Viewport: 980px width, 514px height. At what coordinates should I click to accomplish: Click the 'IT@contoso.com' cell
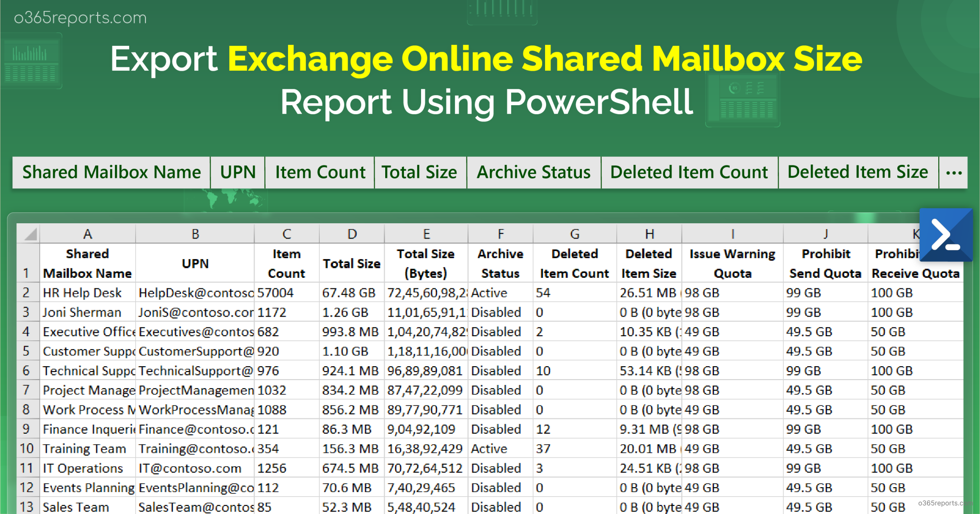195,468
